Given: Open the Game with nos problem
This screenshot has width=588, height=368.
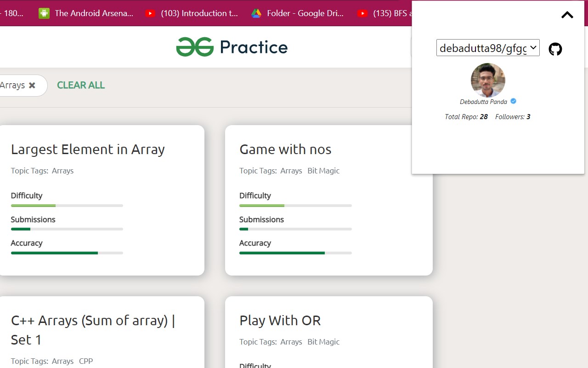Looking at the screenshot, I should pyautogui.click(x=285, y=149).
